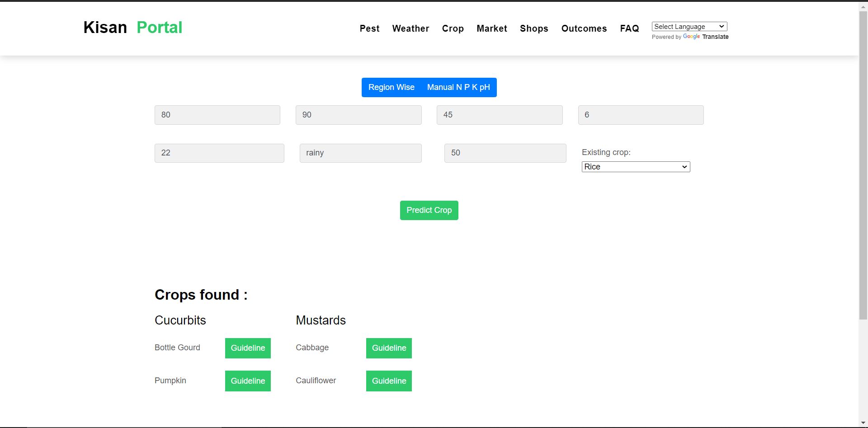Open the Outcomes page

[x=584, y=28]
